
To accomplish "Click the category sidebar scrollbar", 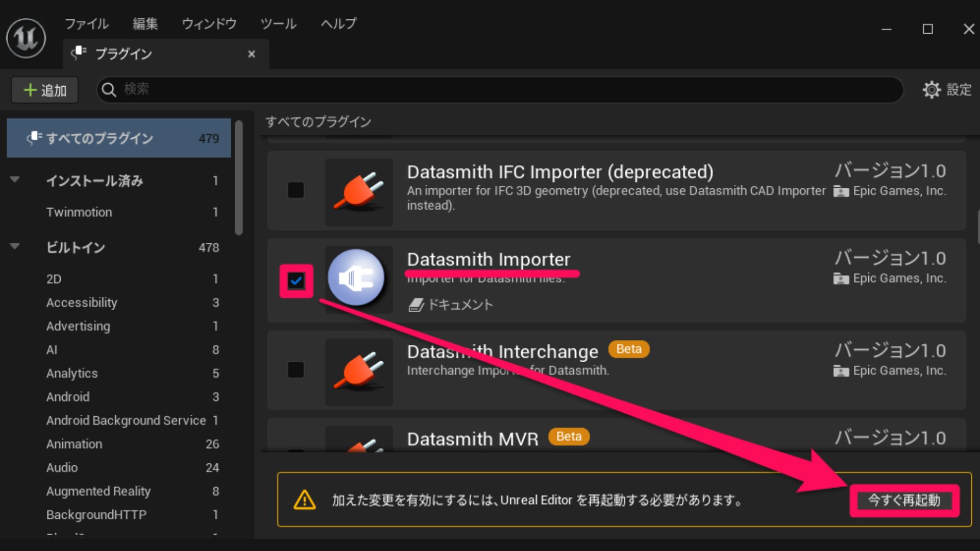I will click(238, 178).
